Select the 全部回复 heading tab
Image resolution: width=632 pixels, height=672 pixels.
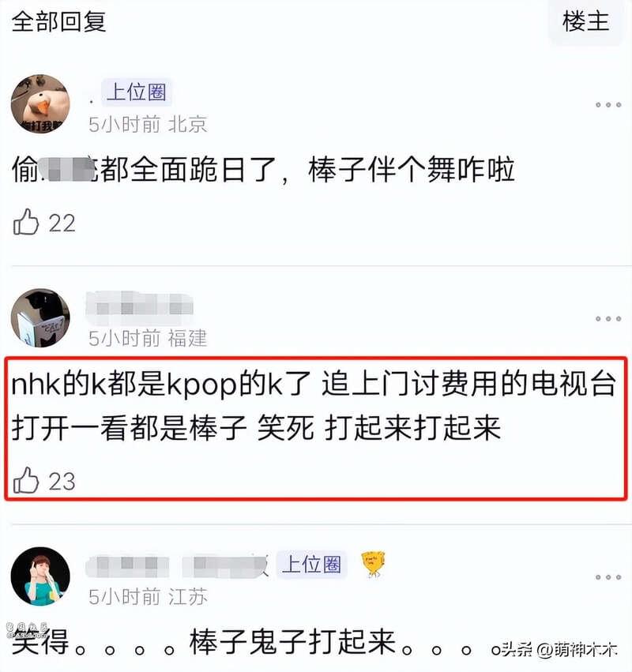[x=58, y=21]
